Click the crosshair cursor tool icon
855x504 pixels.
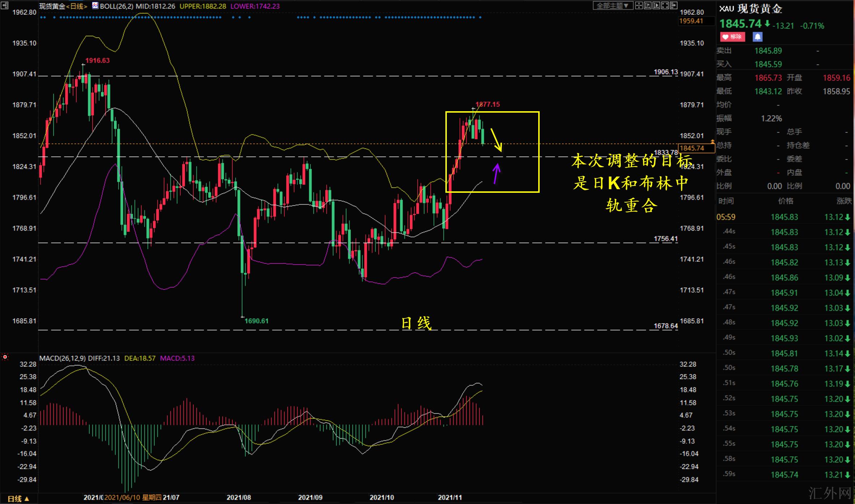point(639,5)
